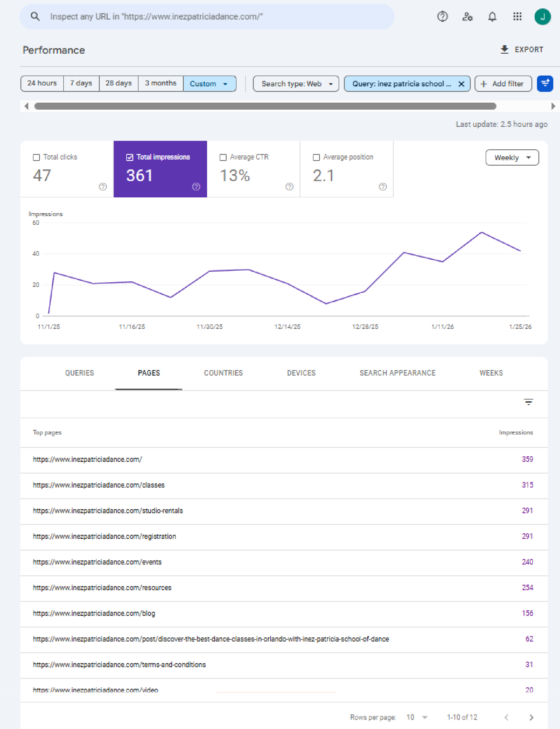Open the help icon in the top bar
560x729 pixels.
point(442,16)
